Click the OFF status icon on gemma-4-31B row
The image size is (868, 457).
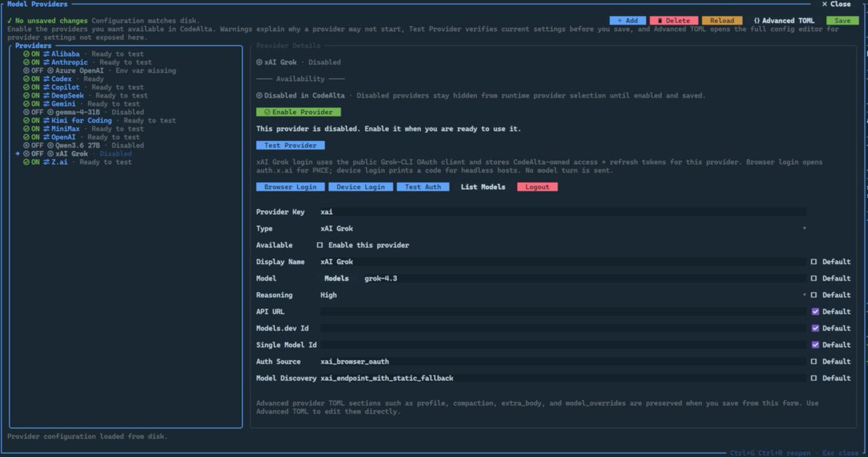[26, 112]
